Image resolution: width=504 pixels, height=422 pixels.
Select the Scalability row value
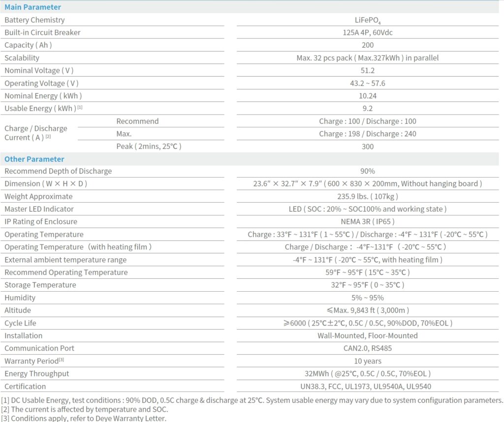pyautogui.click(x=367, y=58)
